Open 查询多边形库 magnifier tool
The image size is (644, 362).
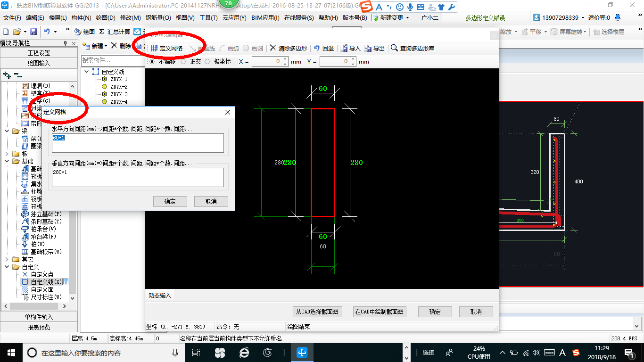point(413,48)
